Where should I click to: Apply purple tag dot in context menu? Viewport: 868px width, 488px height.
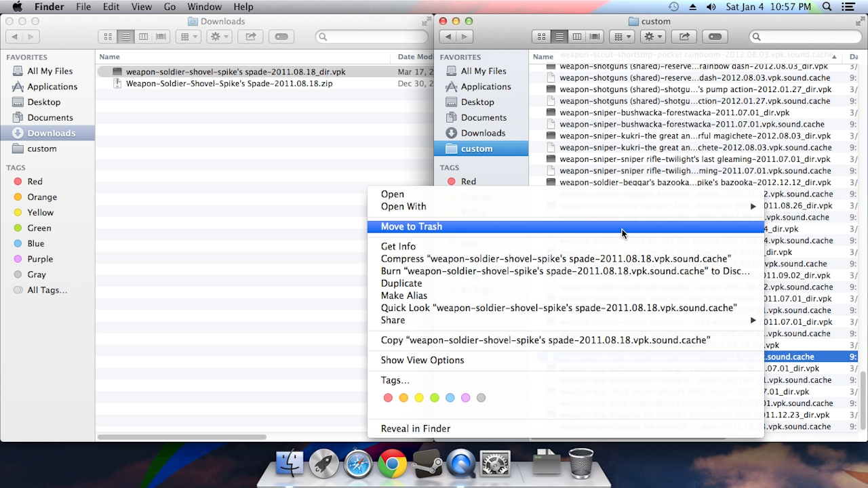[466, 398]
